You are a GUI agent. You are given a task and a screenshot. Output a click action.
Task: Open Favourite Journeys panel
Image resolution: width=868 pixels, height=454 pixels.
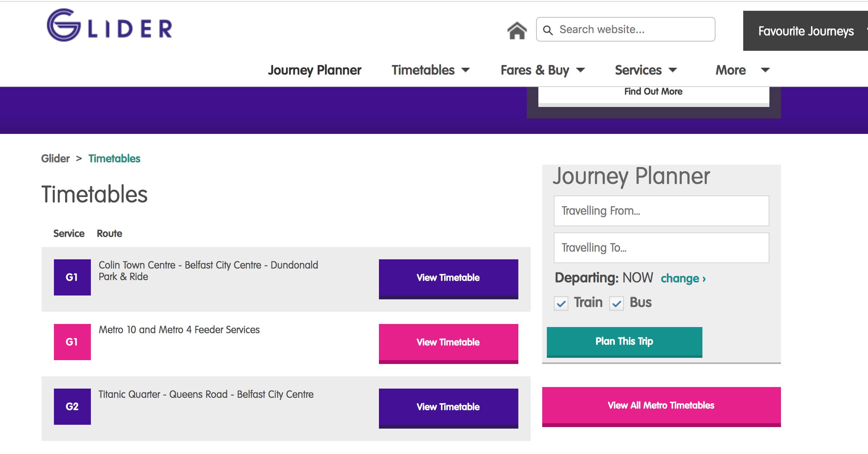pyautogui.click(x=806, y=31)
